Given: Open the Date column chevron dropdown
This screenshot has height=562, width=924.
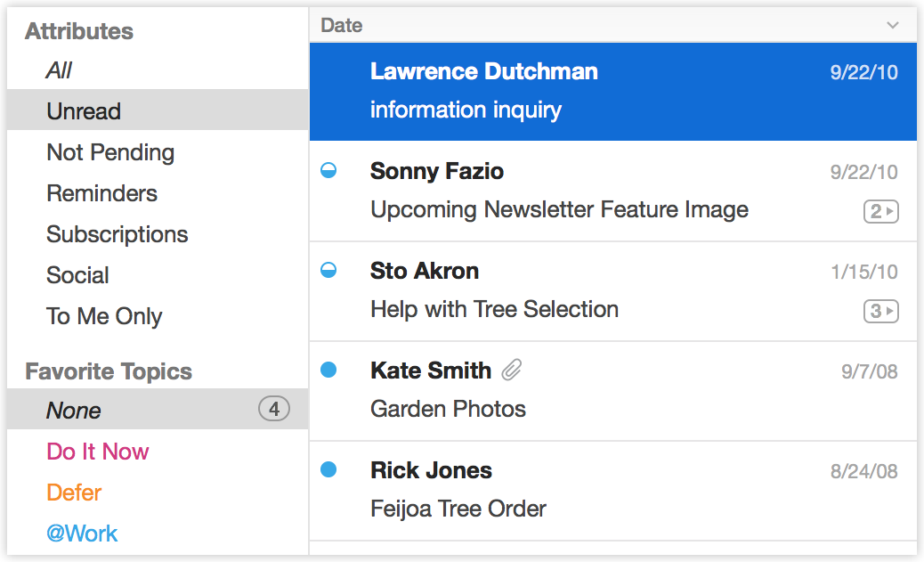Looking at the screenshot, I should click(x=893, y=25).
